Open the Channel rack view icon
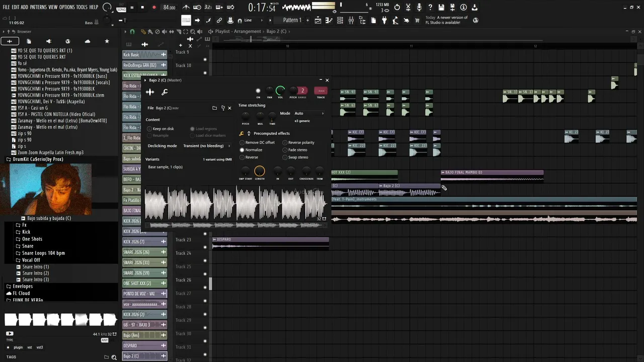Viewport: 644px width, 362px height. (x=340, y=21)
